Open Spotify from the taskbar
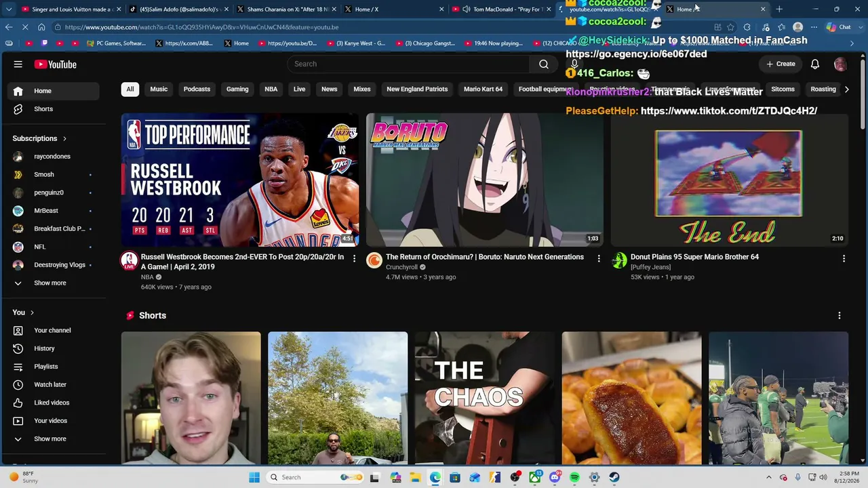Image resolution: width=868 pixels, height=488 pixels. point(574,477)
